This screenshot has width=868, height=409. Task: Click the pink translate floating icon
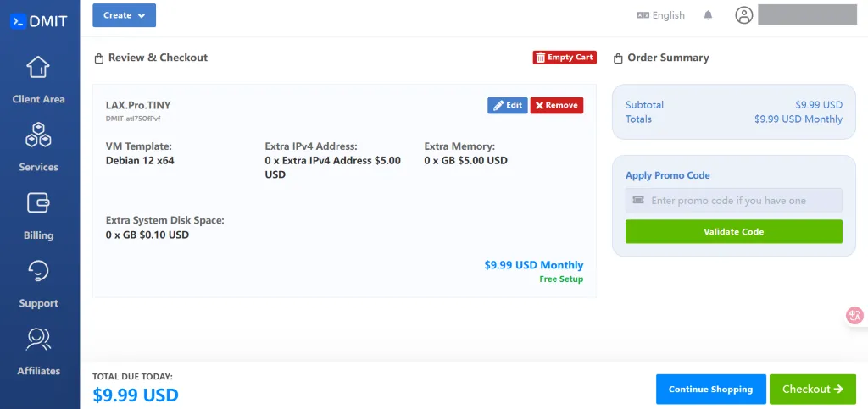854,316
